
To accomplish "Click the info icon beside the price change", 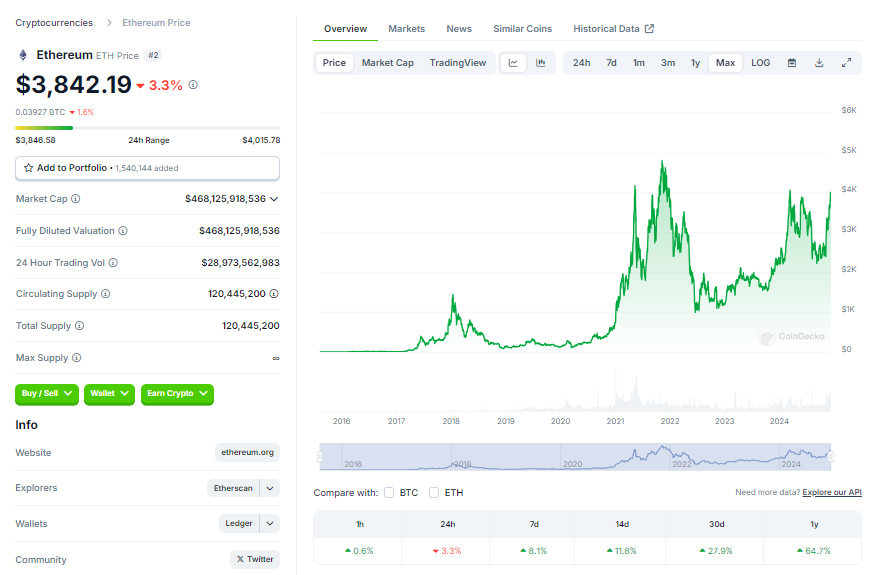I will click(193, 85).
